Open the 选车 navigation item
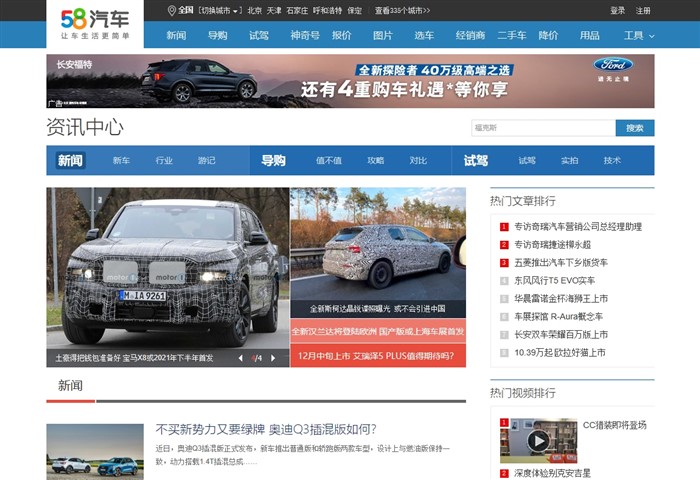Image resolution: width=700 pixels, height=480 pixels. point(424,35)
